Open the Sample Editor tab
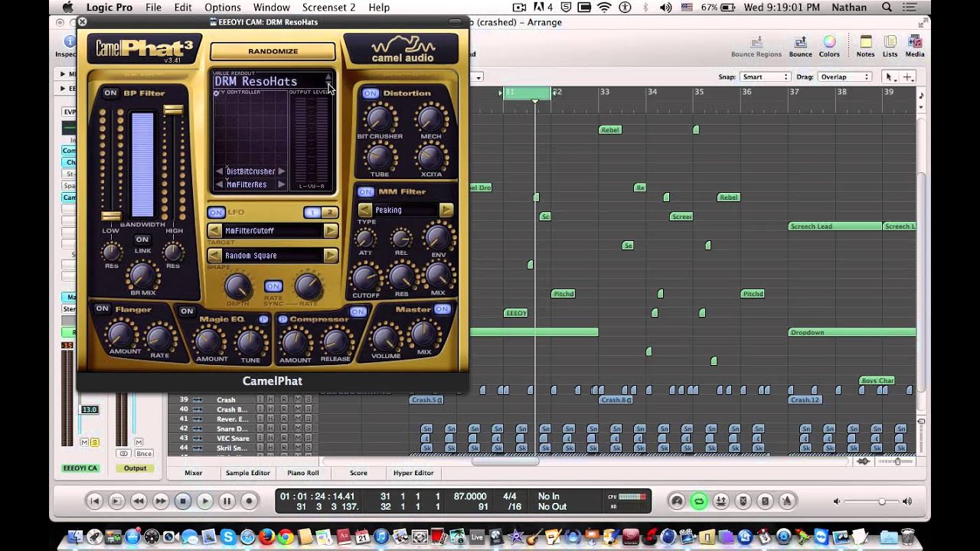Viewport: 980px width, 551px height. tap(248, 473)
